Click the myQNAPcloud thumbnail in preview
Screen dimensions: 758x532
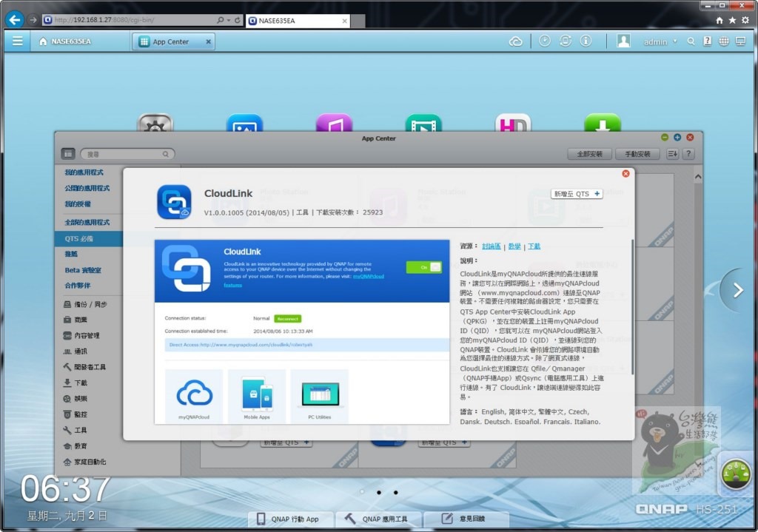(194, 395)
